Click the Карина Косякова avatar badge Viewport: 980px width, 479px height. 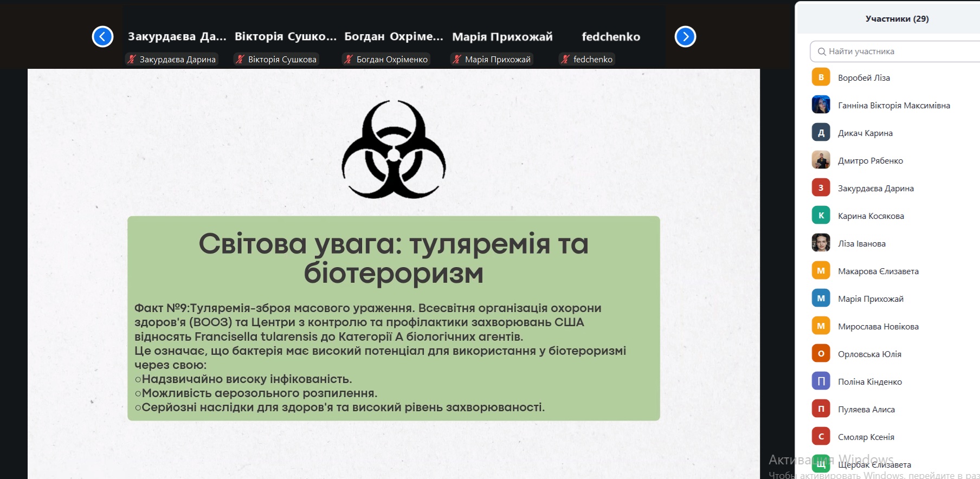[821, 216]
